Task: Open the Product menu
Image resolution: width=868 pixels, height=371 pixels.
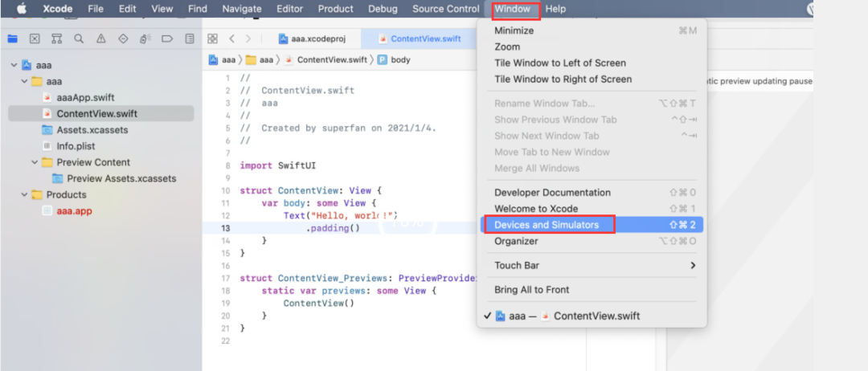Action: click(335, 9)
